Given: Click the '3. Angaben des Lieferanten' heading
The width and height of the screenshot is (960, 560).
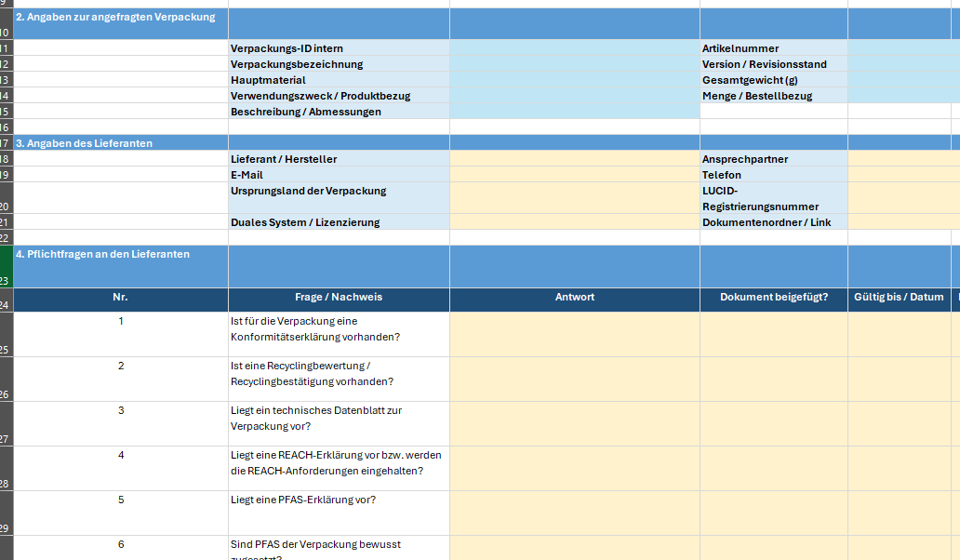Looking at the screenshot, I should (84, 143).
